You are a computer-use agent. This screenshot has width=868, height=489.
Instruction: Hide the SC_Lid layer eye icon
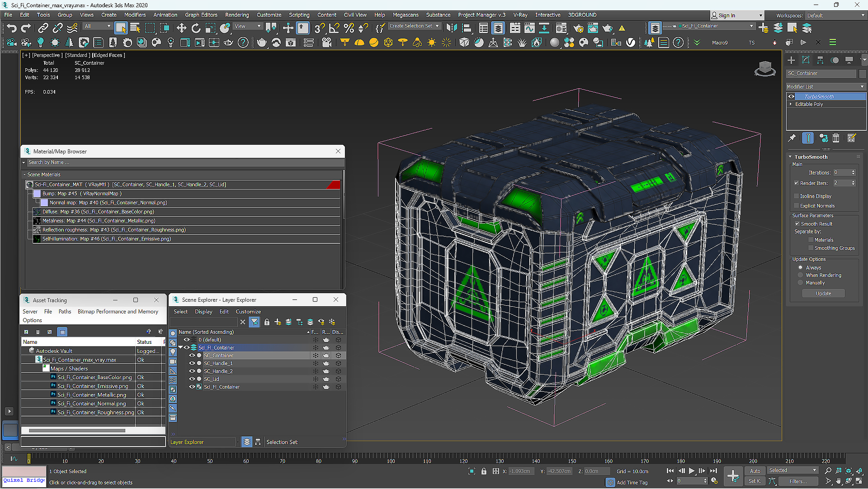pyautogui.click(x=192, y=379)
